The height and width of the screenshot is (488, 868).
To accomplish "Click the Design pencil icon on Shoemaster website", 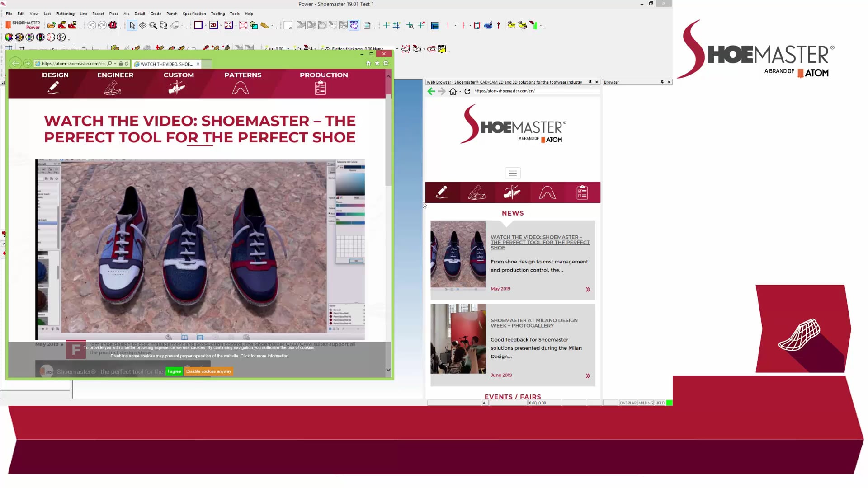I will tap(54, 87).
